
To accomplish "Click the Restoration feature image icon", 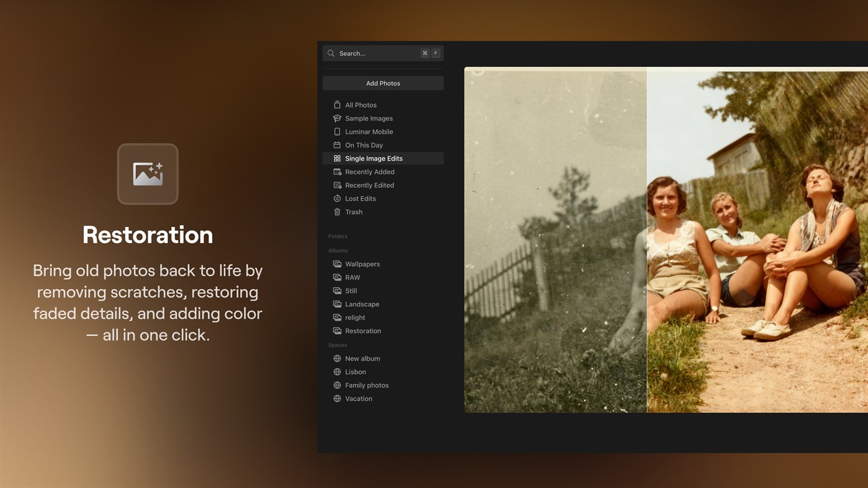I will click(148, 174).
